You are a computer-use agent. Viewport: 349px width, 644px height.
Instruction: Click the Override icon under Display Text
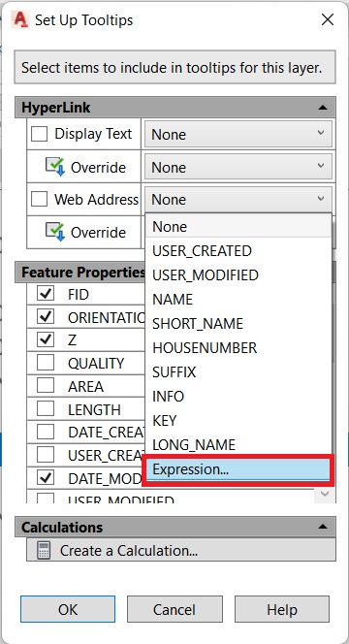tap(55, 167)
